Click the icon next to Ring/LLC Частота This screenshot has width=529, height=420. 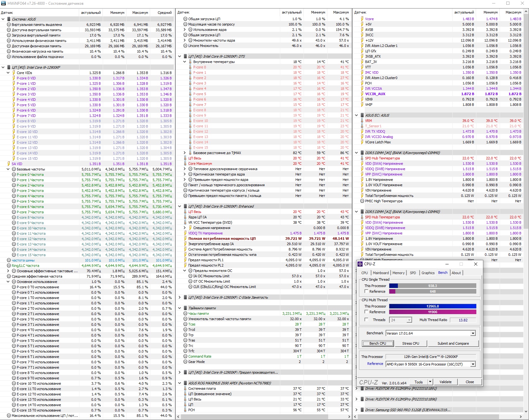coord(9,266)
